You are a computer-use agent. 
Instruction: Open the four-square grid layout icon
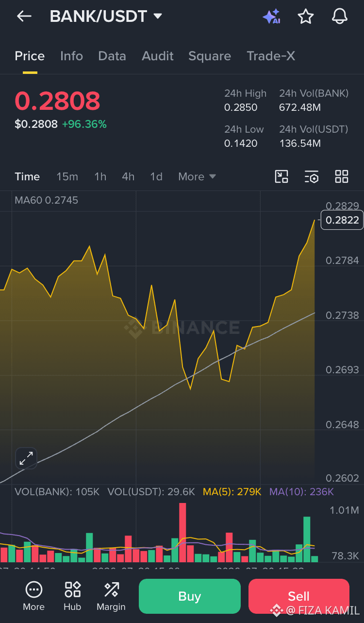click(x=342, y=176)
